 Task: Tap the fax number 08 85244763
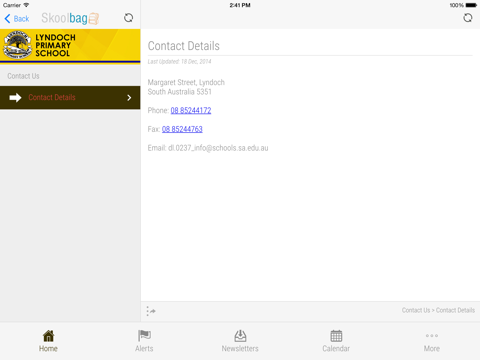click(182, 129)
